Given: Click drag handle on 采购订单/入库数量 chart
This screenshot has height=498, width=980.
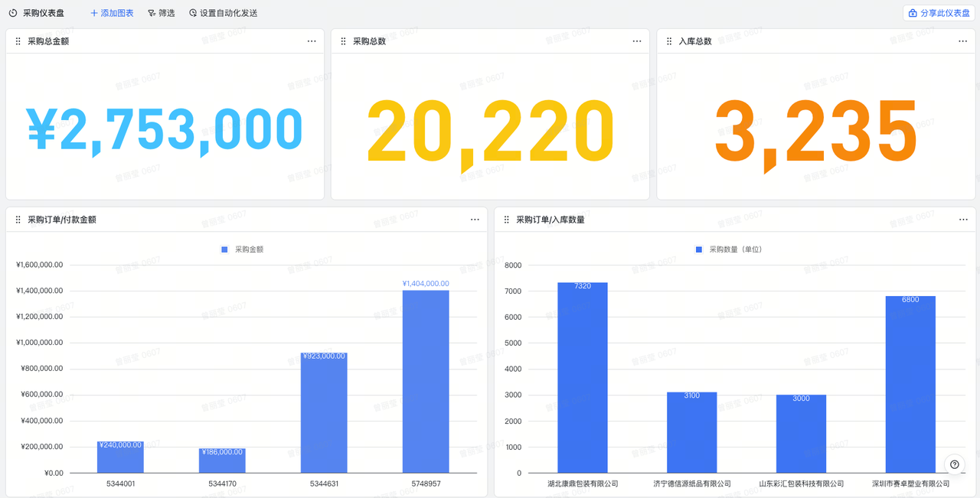Looking at the screenshot, I should tap(507, 220).
